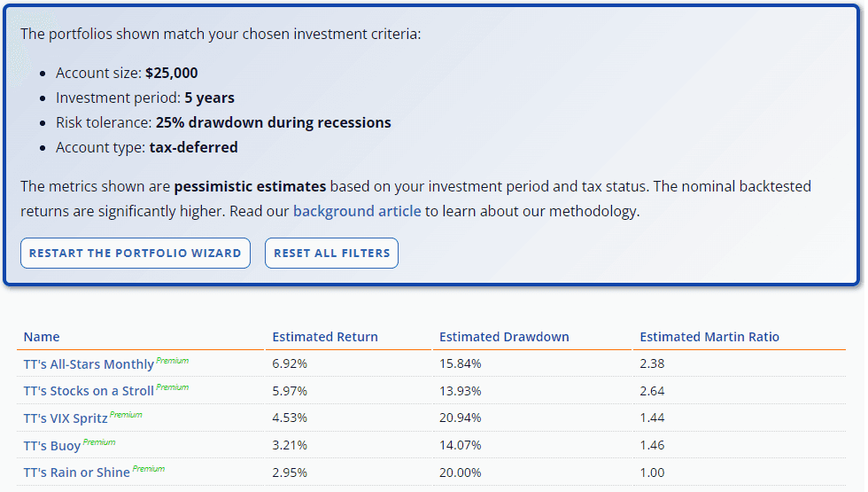
Task: Go to TT's Buoy portfolio
Action: 52,446
